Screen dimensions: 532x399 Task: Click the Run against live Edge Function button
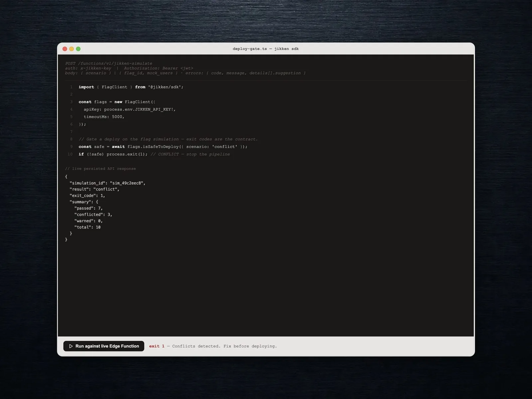coord(104,346)
